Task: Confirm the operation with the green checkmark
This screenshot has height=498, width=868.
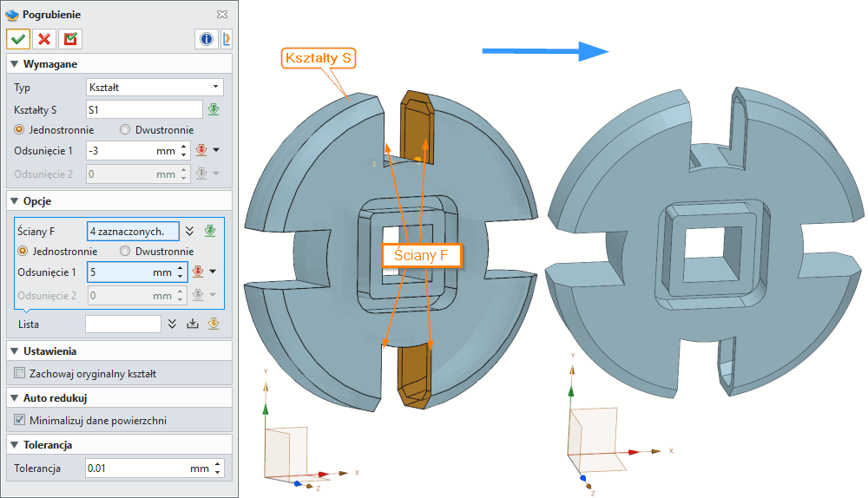Action: point(18,39)
